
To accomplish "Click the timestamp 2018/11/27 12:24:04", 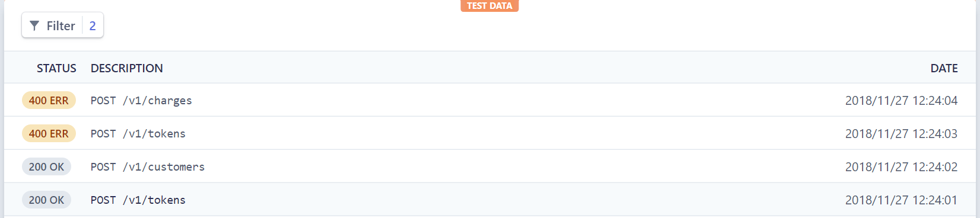I will [x=901, y=100].
